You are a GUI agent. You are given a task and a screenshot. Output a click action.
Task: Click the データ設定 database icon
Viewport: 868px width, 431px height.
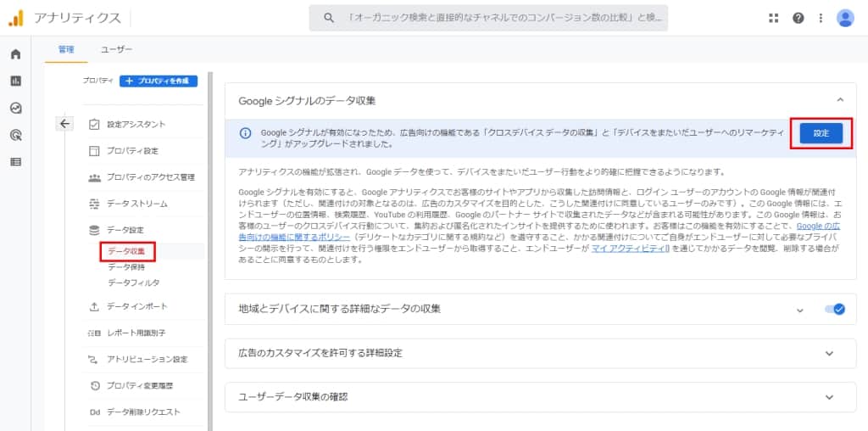[94, 230]
